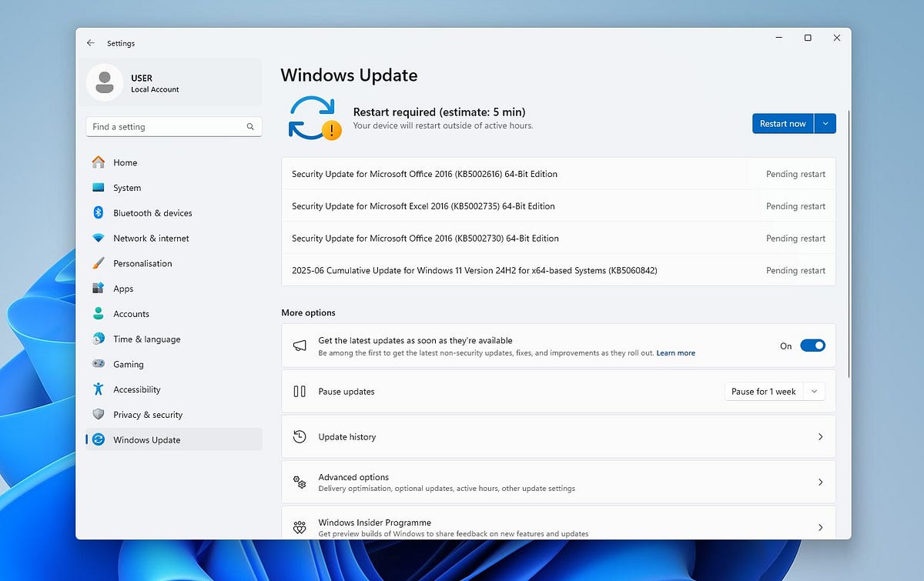Expand the Restart now dropdown arrow

pos(825,124)
